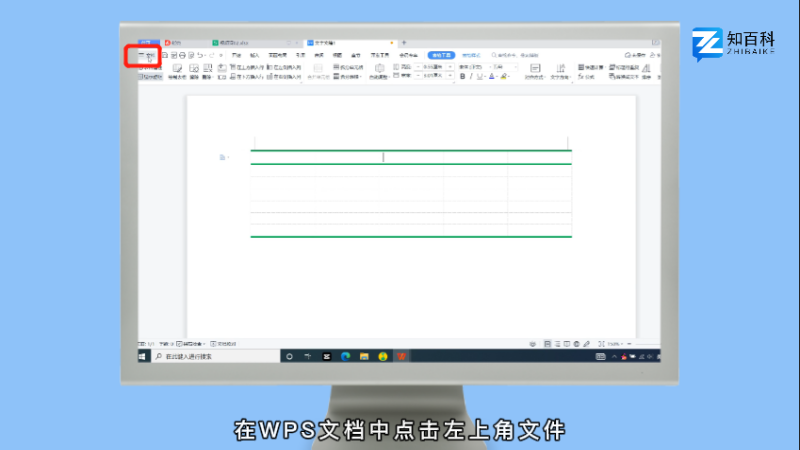Image resolution: width=800 pixels, height=450 pixels.
Task: Toggle Bold formatting
Action: point(463,77)
